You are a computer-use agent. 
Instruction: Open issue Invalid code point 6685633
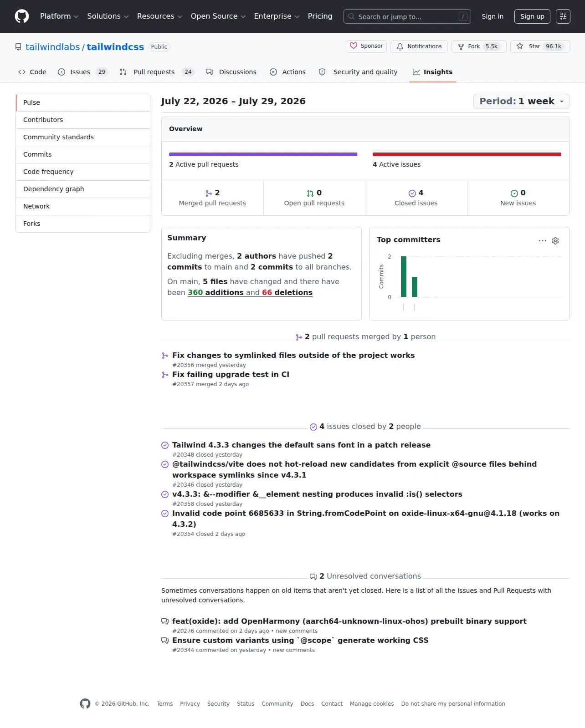(366, 519)
